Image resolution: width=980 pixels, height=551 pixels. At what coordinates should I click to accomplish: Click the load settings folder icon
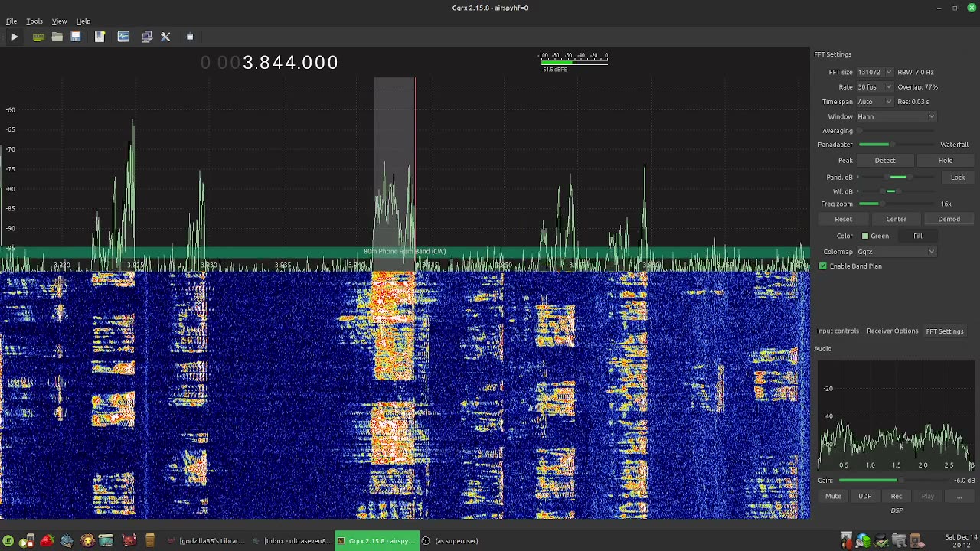pos(57,37)
